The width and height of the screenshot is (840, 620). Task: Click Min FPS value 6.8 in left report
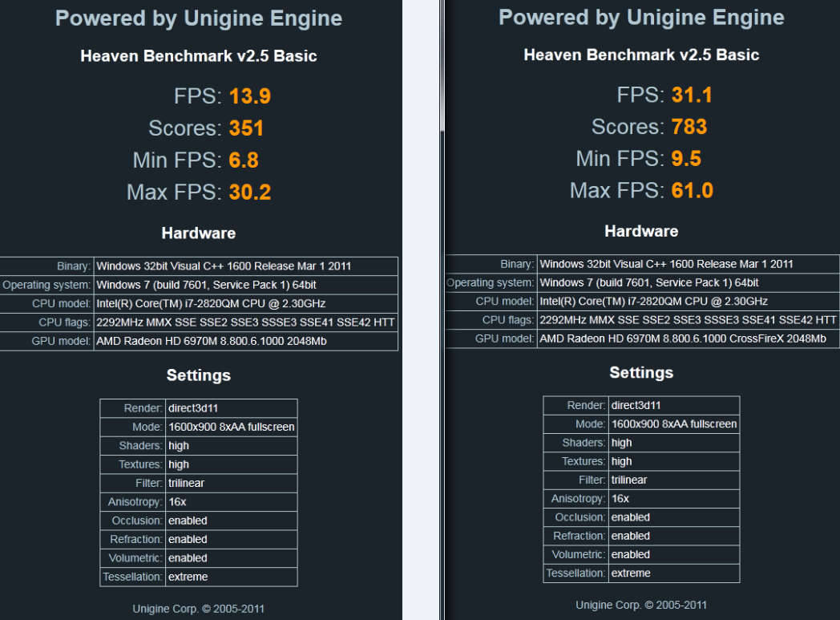point(244,160)
